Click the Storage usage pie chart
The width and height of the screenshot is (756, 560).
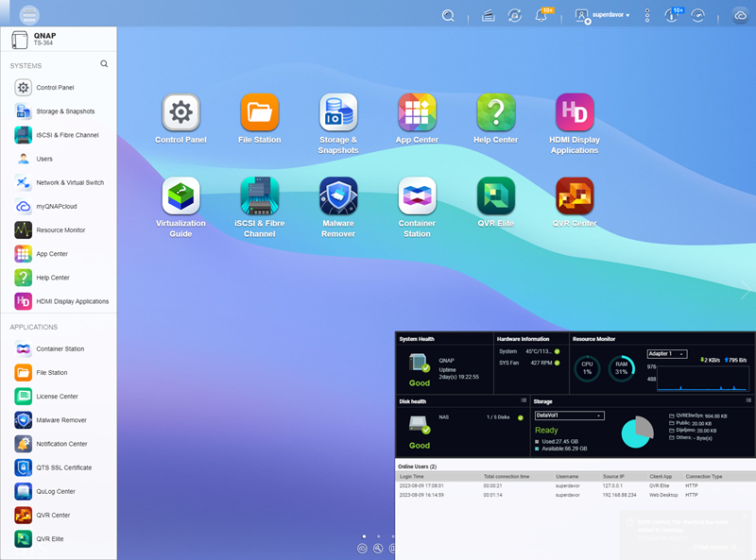[x=637, y=431]
